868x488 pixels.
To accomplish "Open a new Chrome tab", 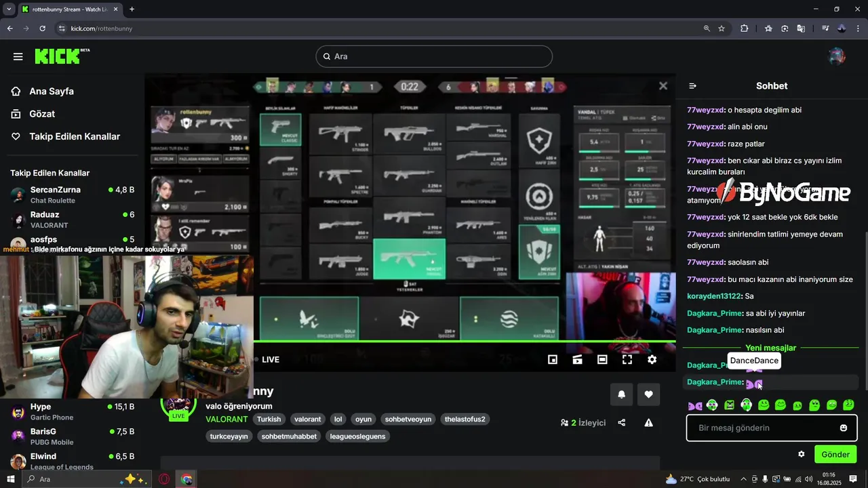I will [x=132, y=9].
